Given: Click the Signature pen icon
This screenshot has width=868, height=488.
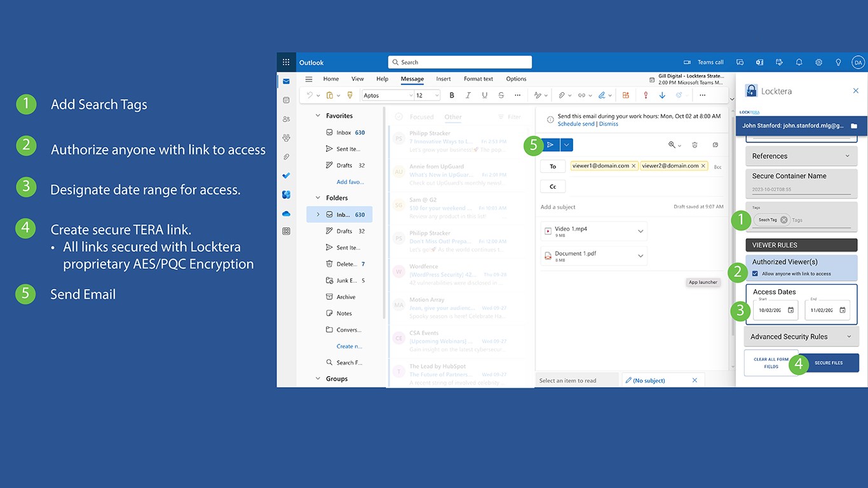Looking at the screenshot, I should tap(601, 95).
